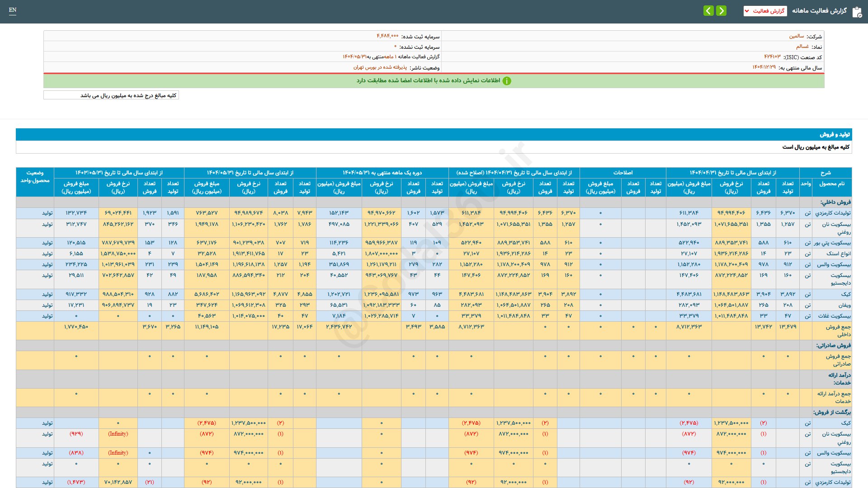Go to next report with right green arrow
This screenshot has height=488, width=868.
(x=722, y=11)
